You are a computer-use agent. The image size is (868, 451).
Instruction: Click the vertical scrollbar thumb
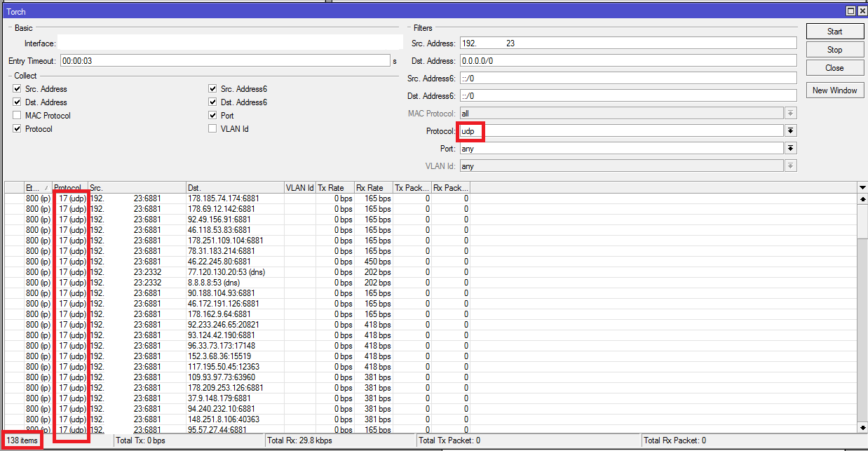coord(862,221)
